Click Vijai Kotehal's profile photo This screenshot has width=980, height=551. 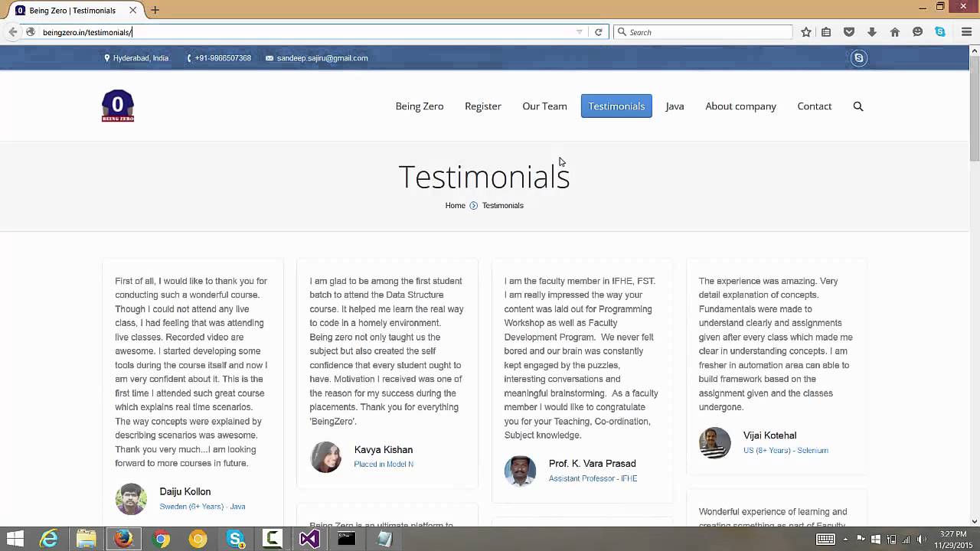coord(714,442)
